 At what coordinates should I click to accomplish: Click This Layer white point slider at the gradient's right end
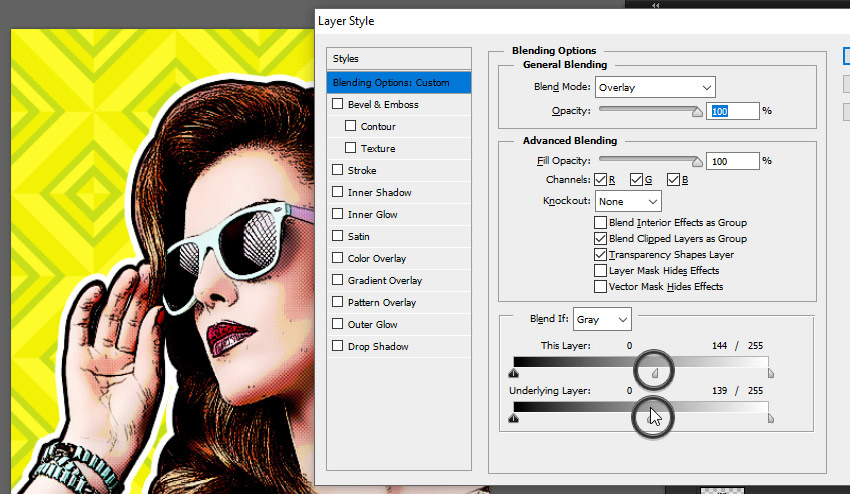[770, 373]
